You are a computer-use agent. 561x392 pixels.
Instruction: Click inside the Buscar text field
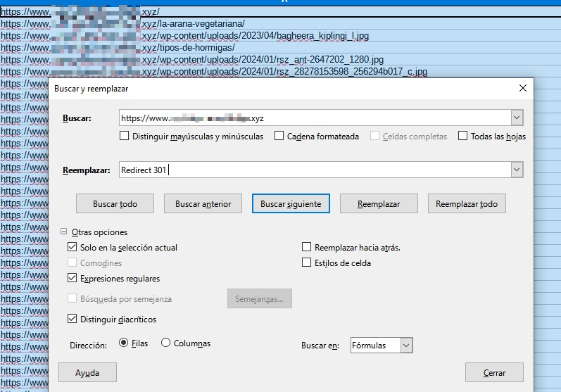(313, 118)
